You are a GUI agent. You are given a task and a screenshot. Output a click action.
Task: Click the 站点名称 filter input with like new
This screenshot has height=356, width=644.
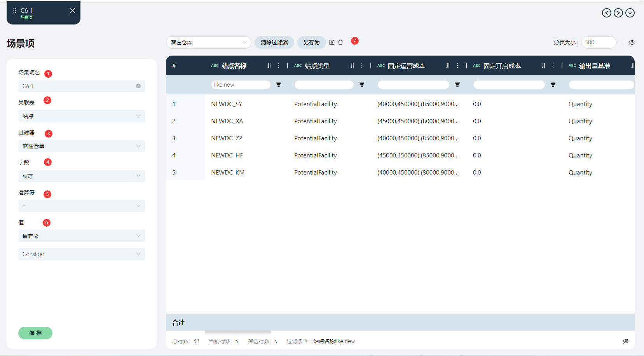[x=241, y=85]
